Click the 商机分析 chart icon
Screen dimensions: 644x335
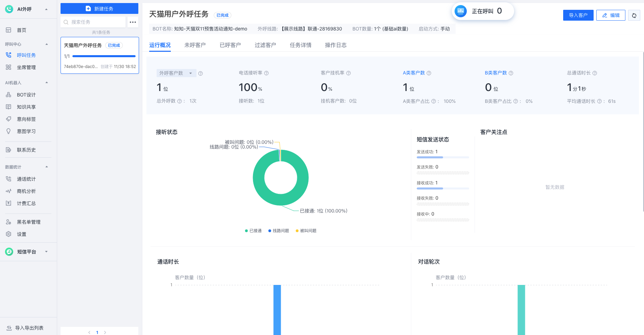[x=8, y=191]
